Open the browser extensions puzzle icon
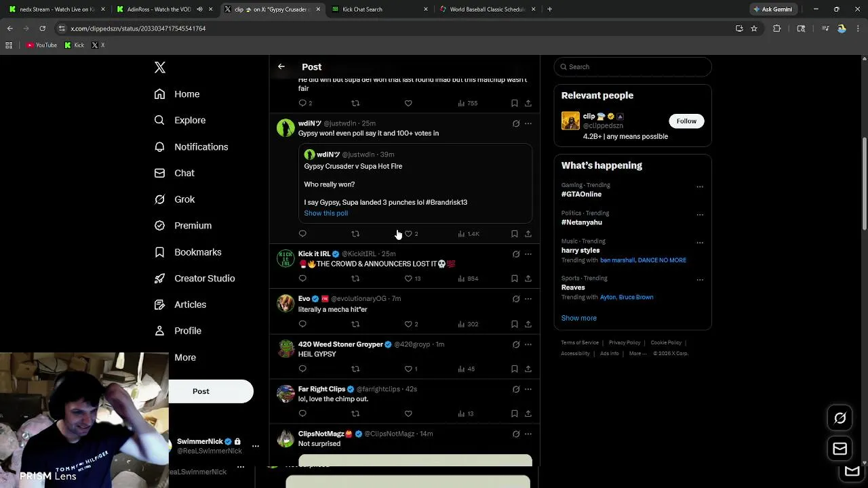868x488 pixels. (777, 28)
